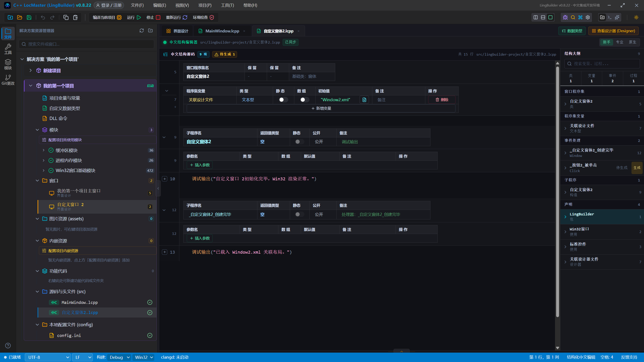Toggle 静态 switch for 子程序 自定义窗体2
The image size is (644, 362).
point(299,142)
